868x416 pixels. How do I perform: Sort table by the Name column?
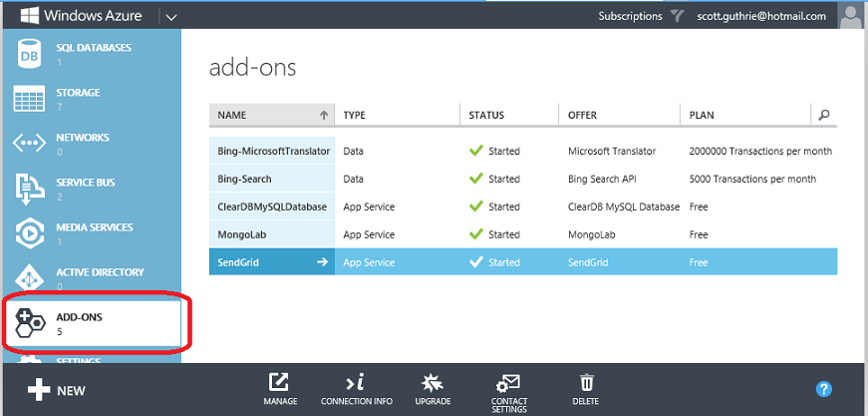pyautogui.click(x=272, y=115)
